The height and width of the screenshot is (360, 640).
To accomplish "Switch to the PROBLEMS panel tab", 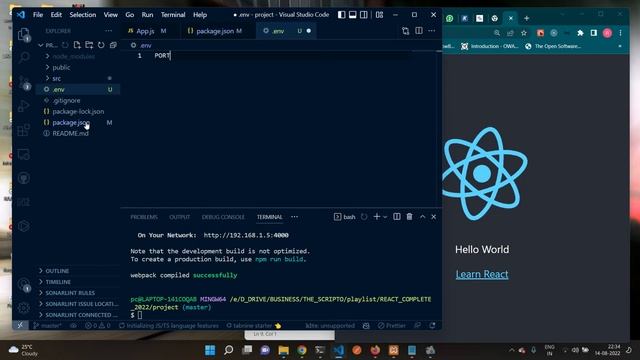I will tap(144, 217).
